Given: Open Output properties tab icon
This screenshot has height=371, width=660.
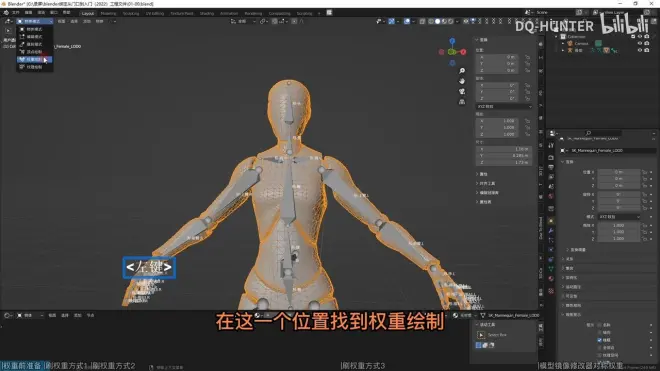Looking at the screenshot, I should [x=551, y=167].
